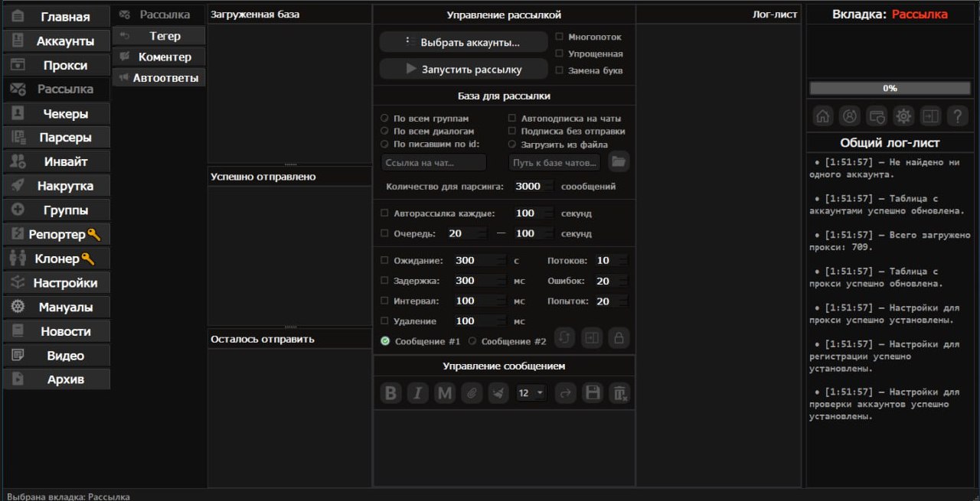Click the side panel arrow icon under progress bar
The height and width of the screenshot is (501, 980).
click(931, 116)
